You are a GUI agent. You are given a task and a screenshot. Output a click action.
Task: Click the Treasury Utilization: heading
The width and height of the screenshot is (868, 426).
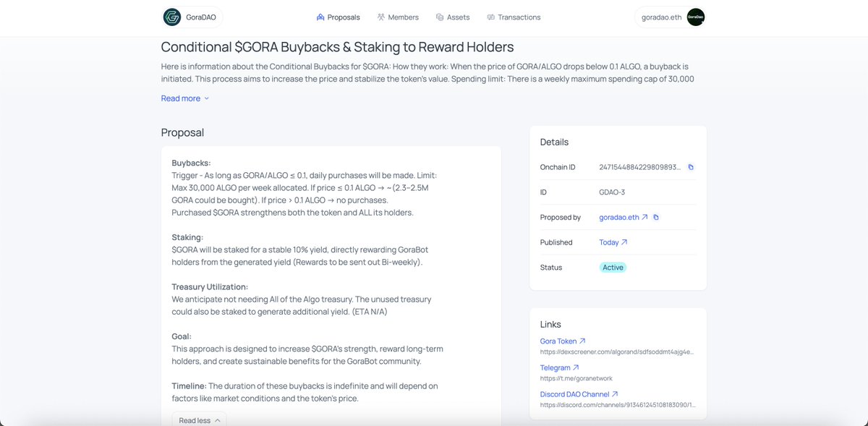tap(210, 287)
